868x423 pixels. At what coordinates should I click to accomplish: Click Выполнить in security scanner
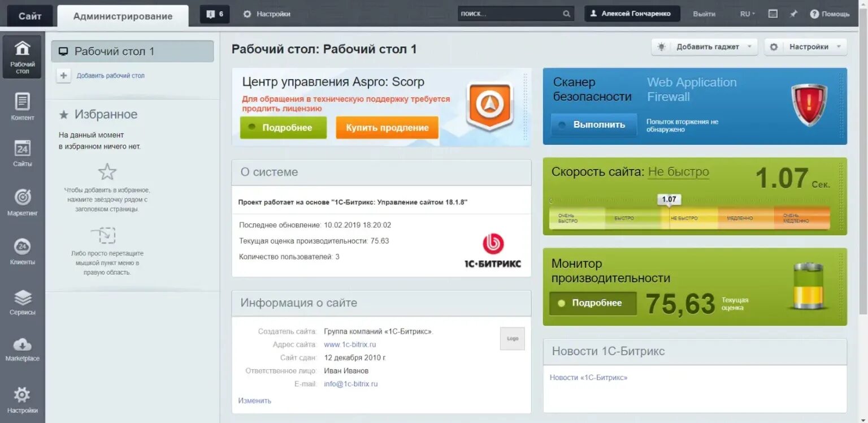(x=593, y=124)
